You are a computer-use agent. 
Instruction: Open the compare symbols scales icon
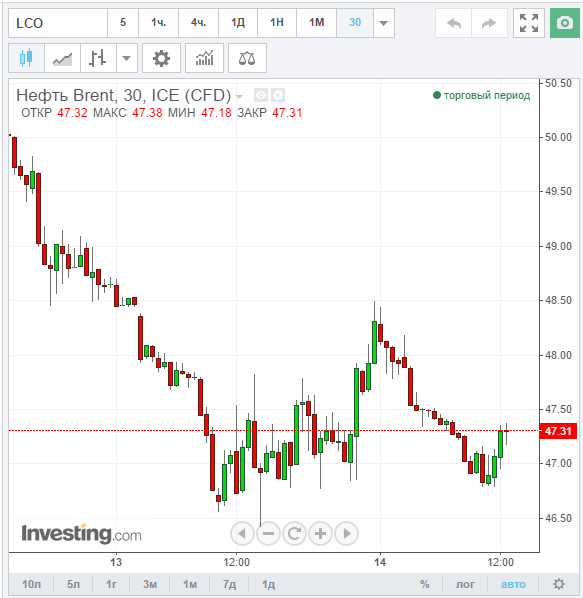click(x=247, y=58)
